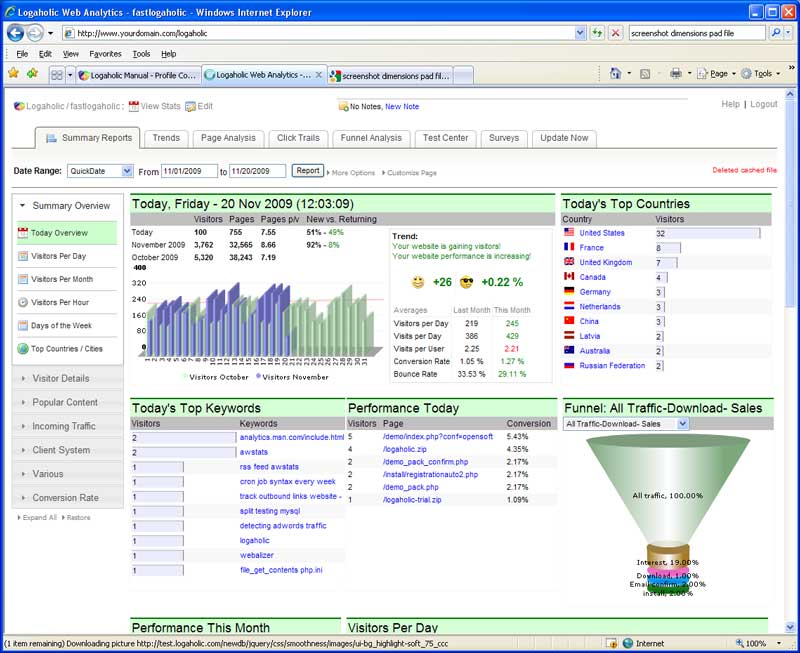
Task: Click the Visitors Per Hour clock icon
Action: [23, 302]
